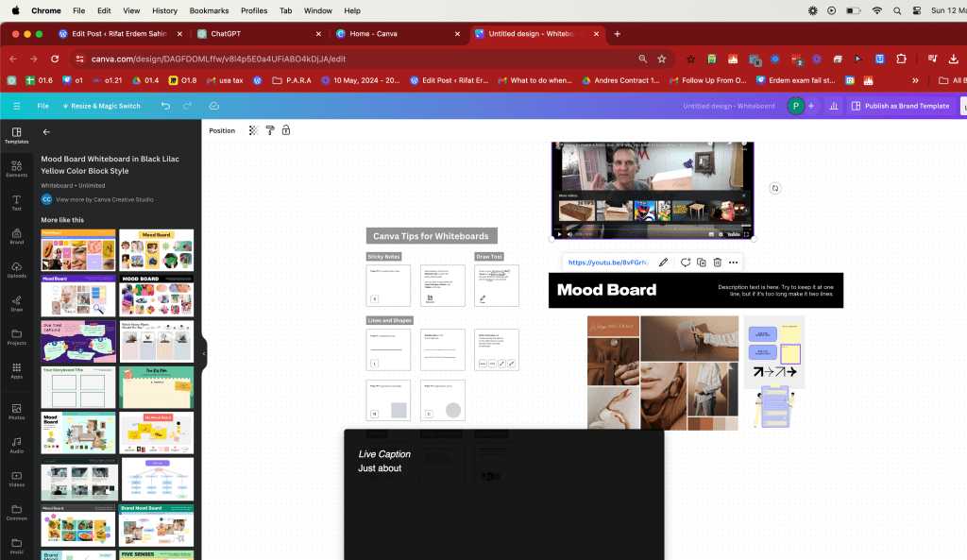Open the Chrome View menu
The width and height of the screenshot is (967, 560).
click(x=131, y=10)
